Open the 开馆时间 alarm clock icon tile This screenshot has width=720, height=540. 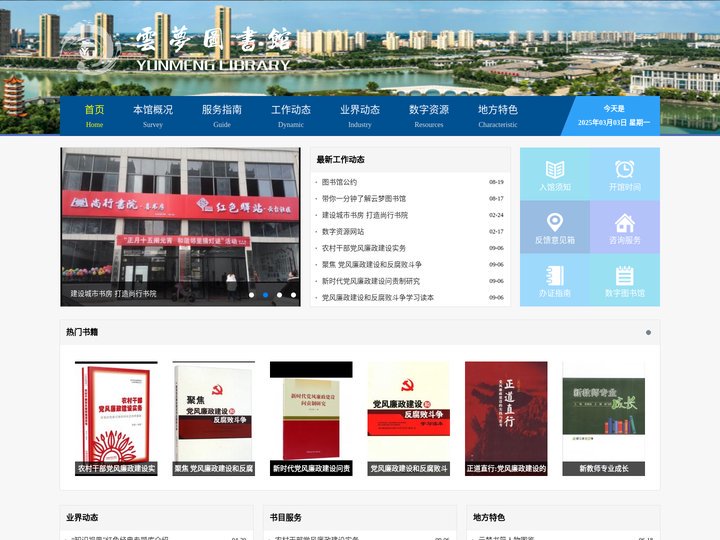pos(624,174)
